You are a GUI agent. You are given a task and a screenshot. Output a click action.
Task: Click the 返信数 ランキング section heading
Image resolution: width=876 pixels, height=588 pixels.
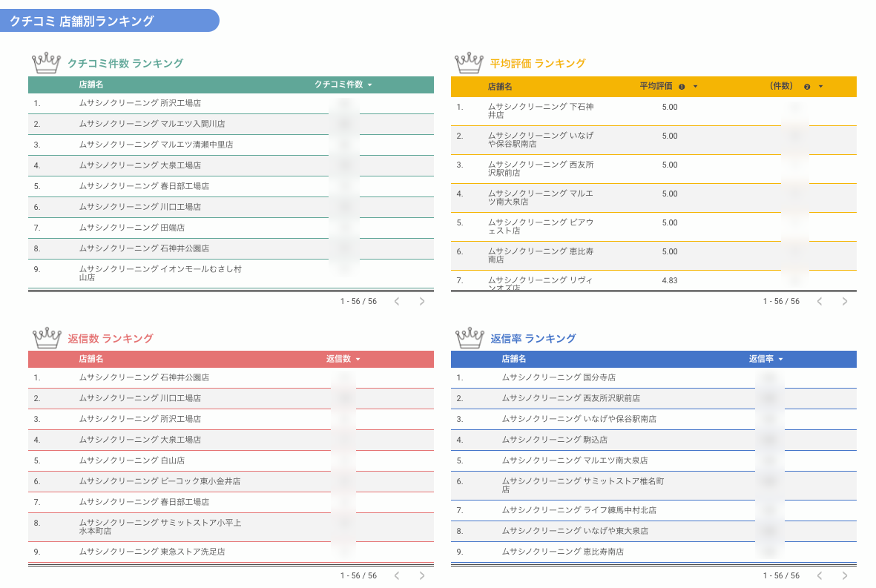111,338
